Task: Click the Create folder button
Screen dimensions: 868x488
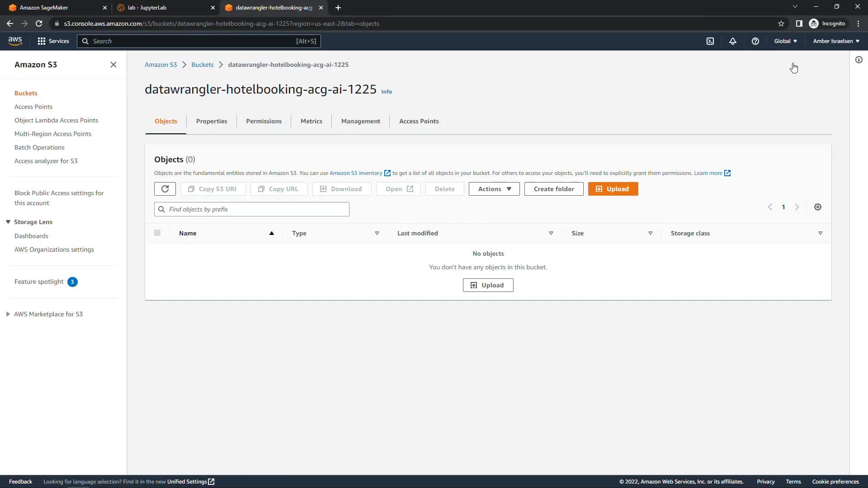Action: tap(554, 189)
